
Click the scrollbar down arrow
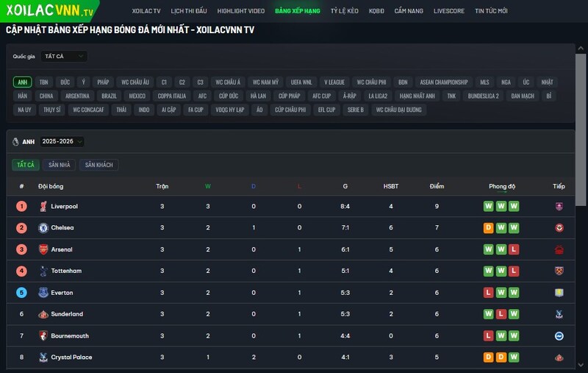click(x=581, y=365)
